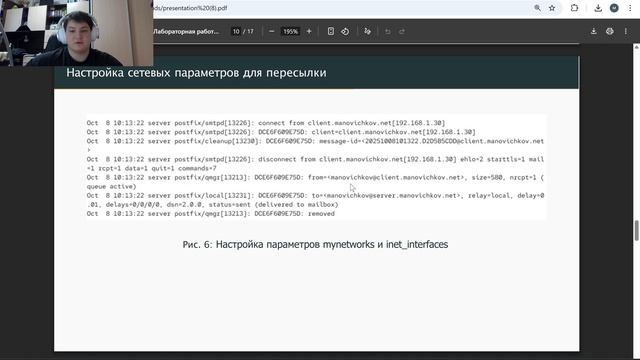Click the URL presentation%20(8).pdf
Screen dimensions: 640x360
click(x=191, y=8)
